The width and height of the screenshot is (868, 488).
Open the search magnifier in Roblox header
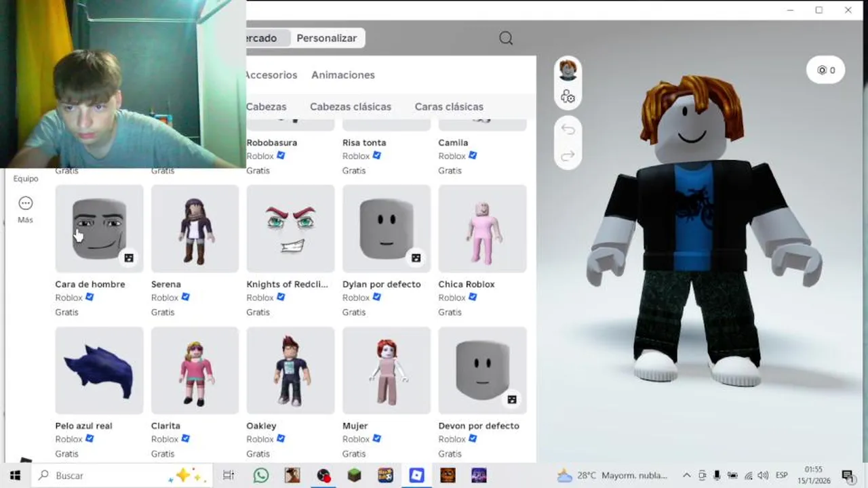(506, 39)
